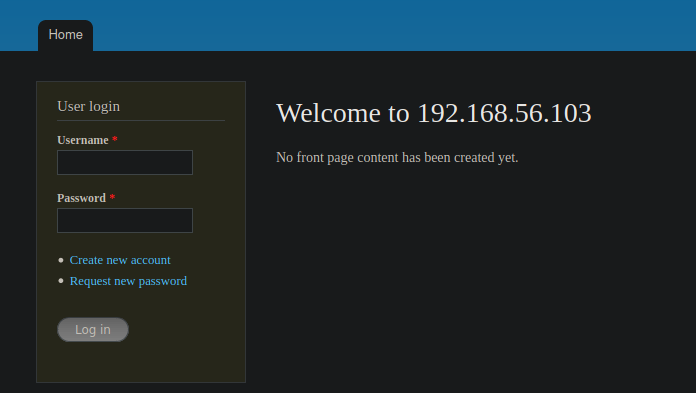
Task: Click the word Welcome in the page title
Action: coord(328,113)
